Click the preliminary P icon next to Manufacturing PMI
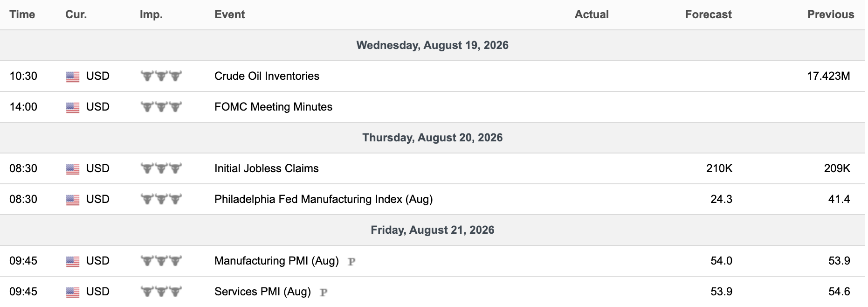Viewport: 868px width, 307px height. pyautogui.click(x=352, y=262)
